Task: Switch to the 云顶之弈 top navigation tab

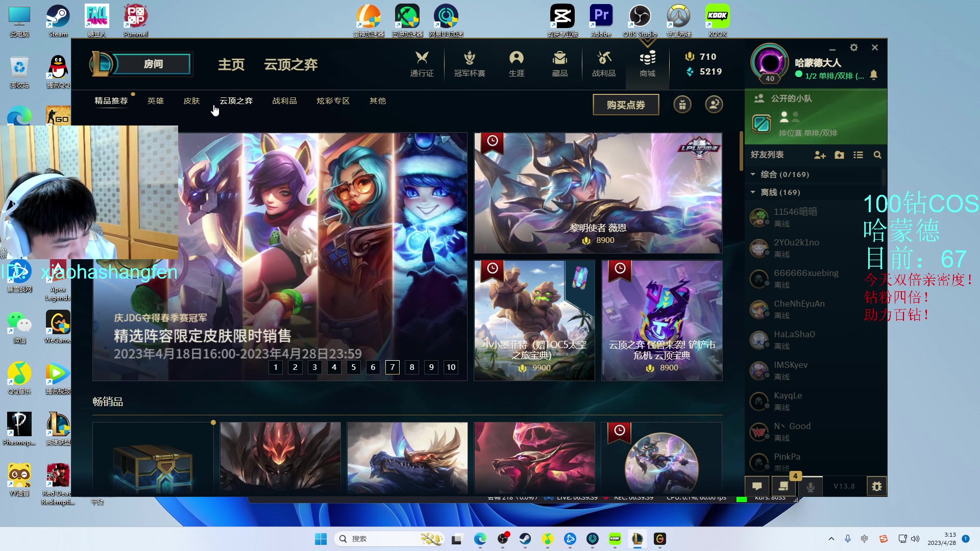Action: 291,65
